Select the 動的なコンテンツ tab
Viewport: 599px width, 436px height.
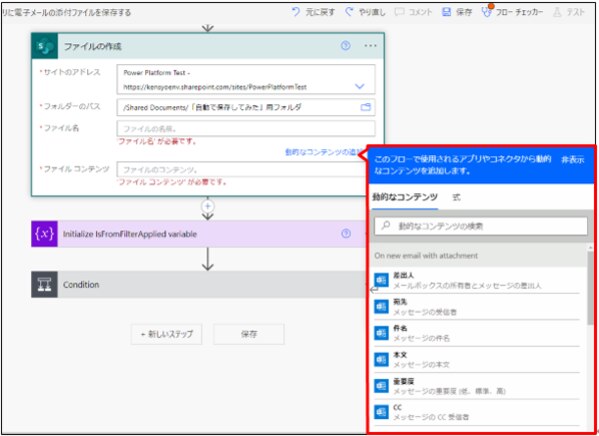point(405,198)
